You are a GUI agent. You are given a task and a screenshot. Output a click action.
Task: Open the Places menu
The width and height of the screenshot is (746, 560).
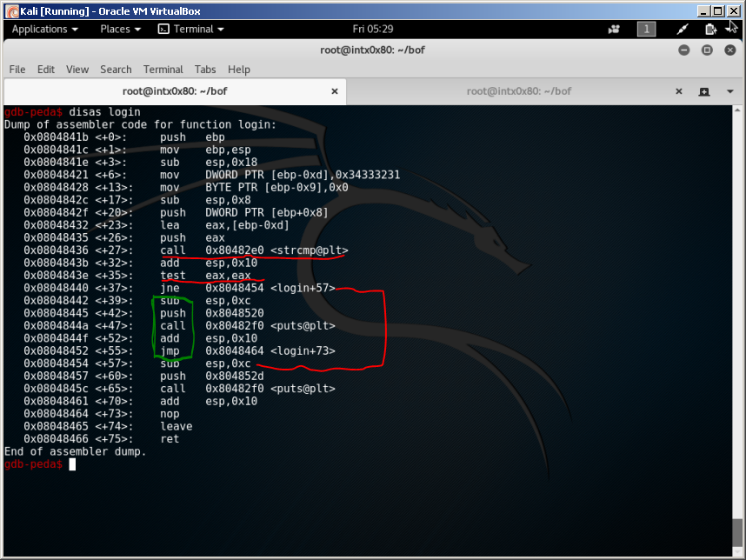120,29
